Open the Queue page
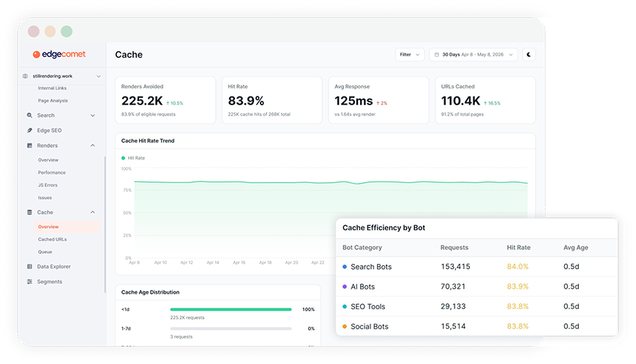636x364 pixels. click(x=45, y=252)
